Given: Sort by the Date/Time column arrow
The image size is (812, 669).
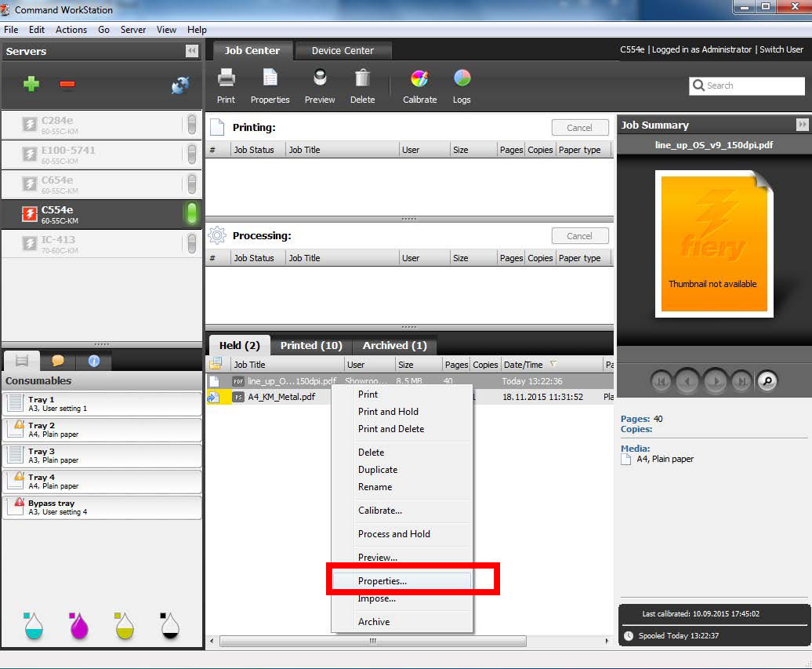Looking at the screenshot, I should coord(553,365).
